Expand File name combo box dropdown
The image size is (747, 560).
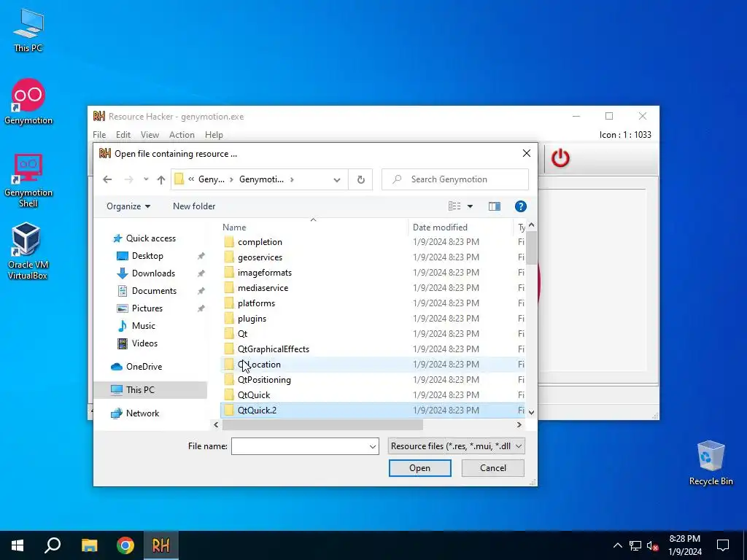click(373, 447)
